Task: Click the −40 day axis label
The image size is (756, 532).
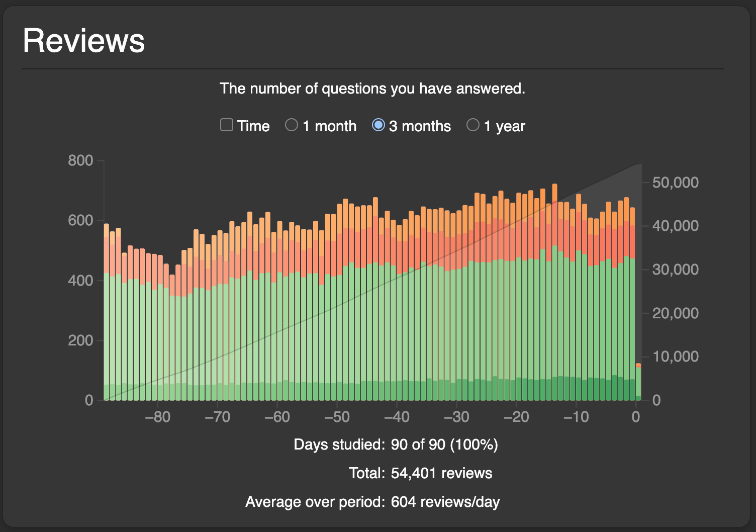Action: tap(397, 417)
